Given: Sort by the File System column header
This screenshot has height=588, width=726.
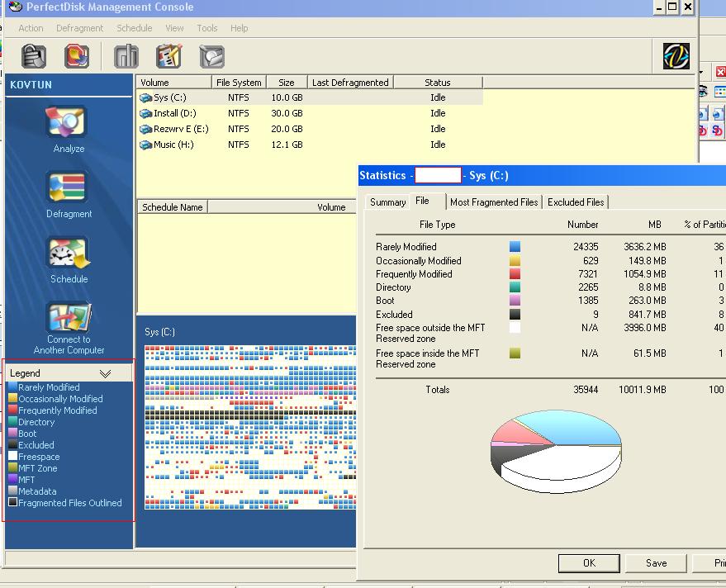Looking at the screenshot, I should click(x=239, y=83).
